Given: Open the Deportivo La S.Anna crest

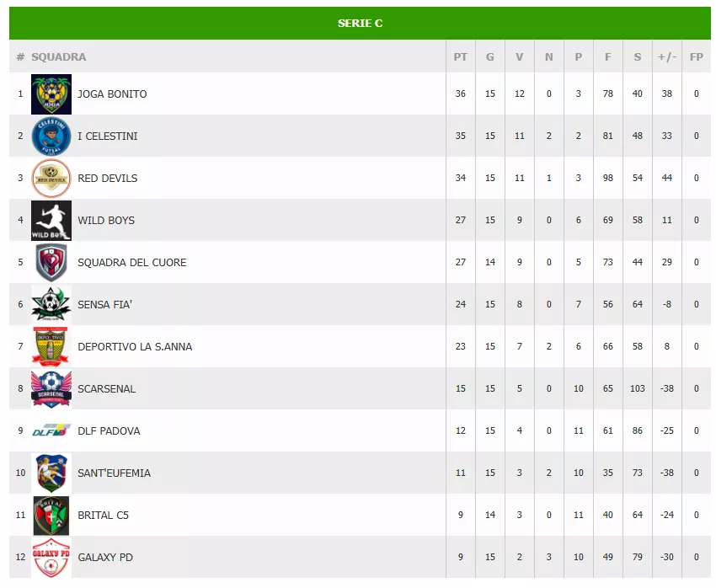Looking at the screenshot, I should [51, 346].
